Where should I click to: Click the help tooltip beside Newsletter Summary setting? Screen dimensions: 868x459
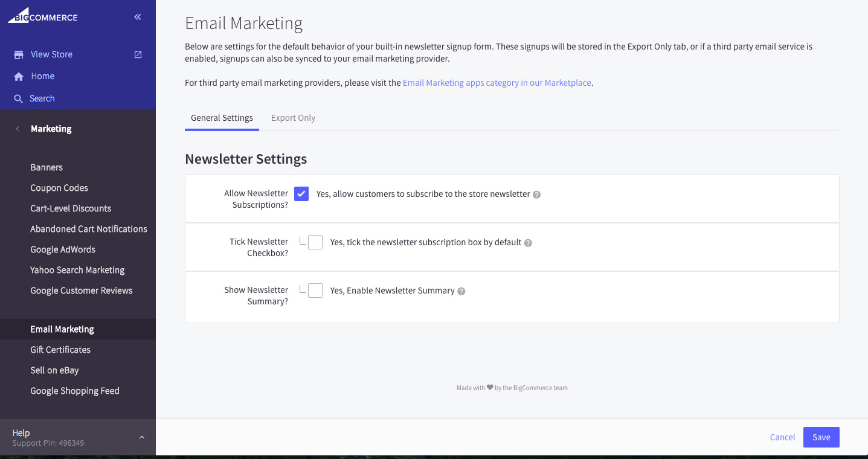(461, 290)
